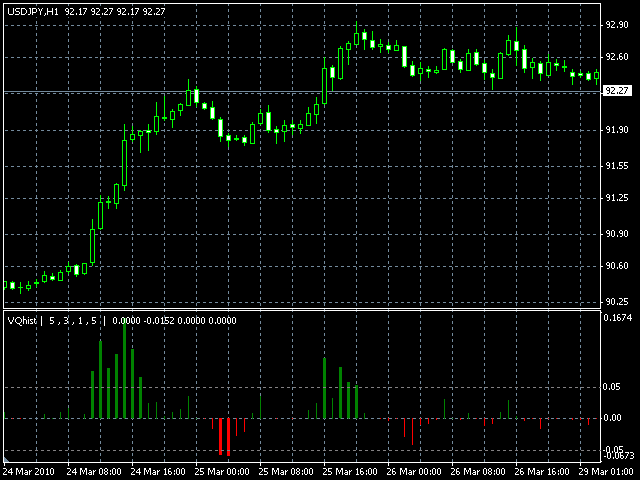Click the 91.25 price axis label
Screen dimensions: 640x480
coord(617,198)
